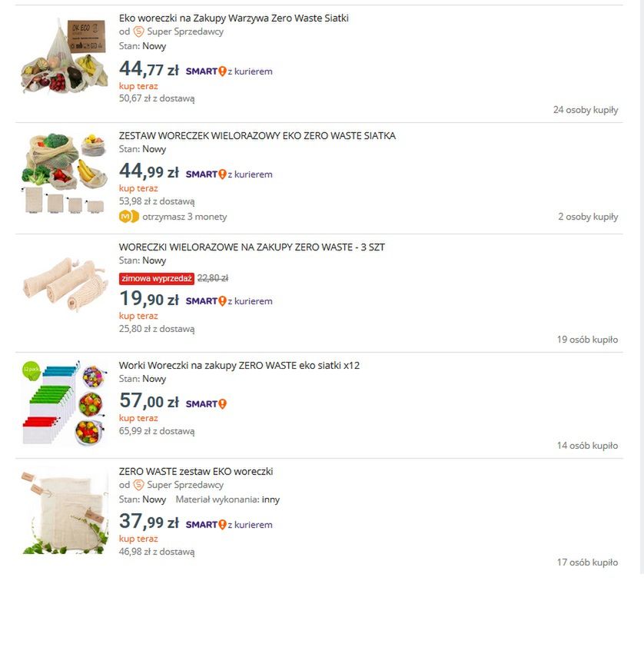Click the SMART logo next to the 44,77 zł price

(206, 71)
